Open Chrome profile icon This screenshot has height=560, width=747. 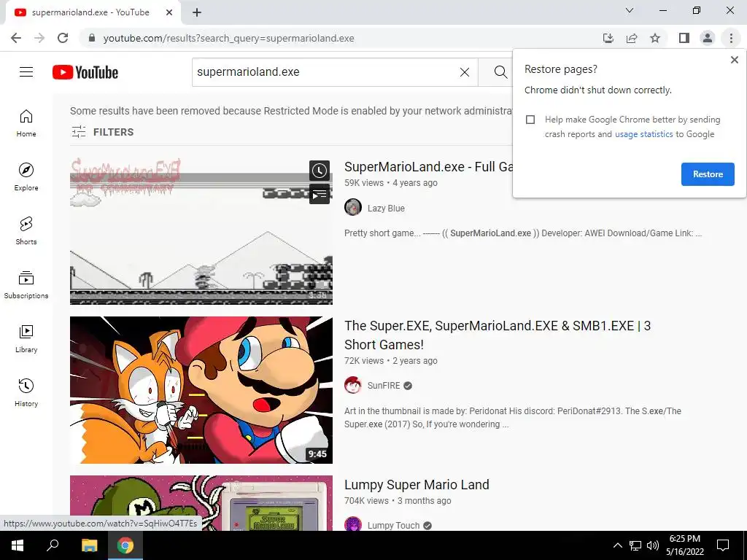click(708, 38)
